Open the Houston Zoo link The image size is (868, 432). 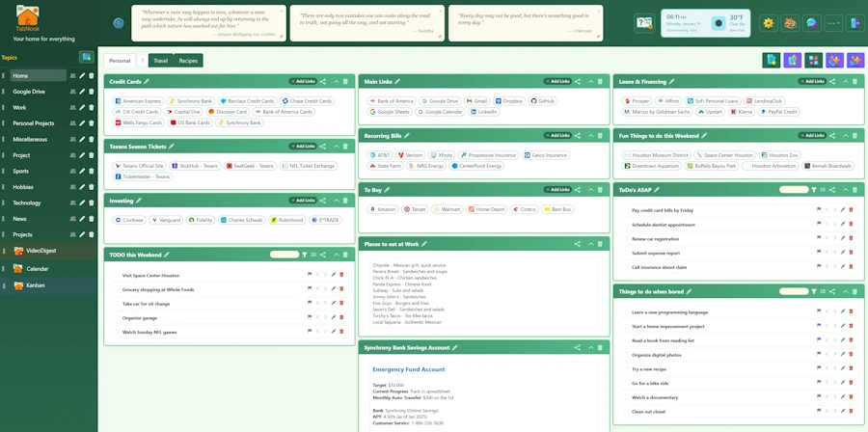pyautogui.click(x=779, y=155)
